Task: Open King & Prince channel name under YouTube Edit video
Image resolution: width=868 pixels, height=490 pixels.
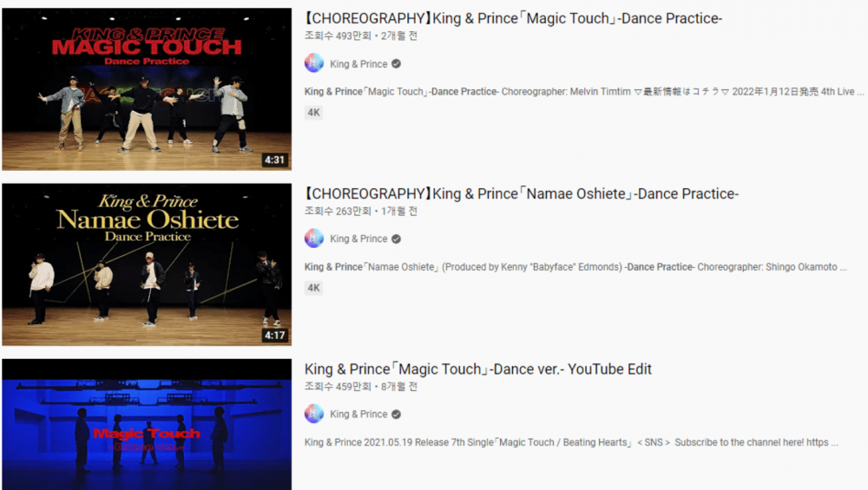Action: tap(358, 414)
